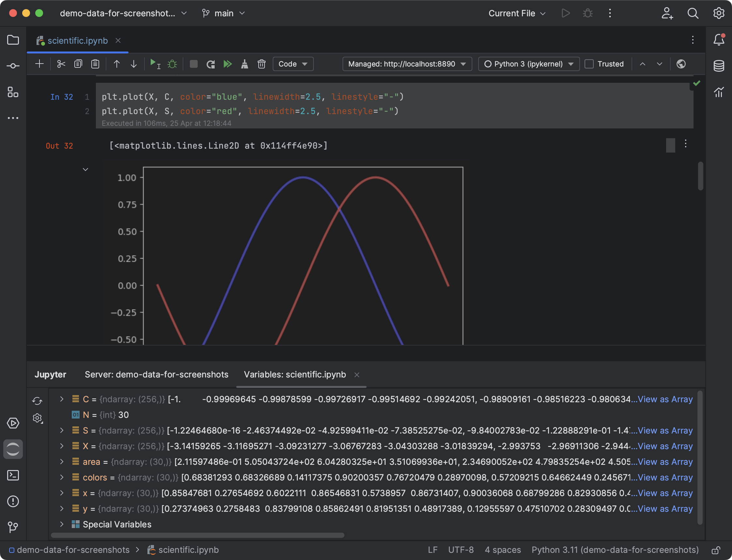
Task: Open the Terminal tool window
Action: pyautogui.click(x=13, y=475)
